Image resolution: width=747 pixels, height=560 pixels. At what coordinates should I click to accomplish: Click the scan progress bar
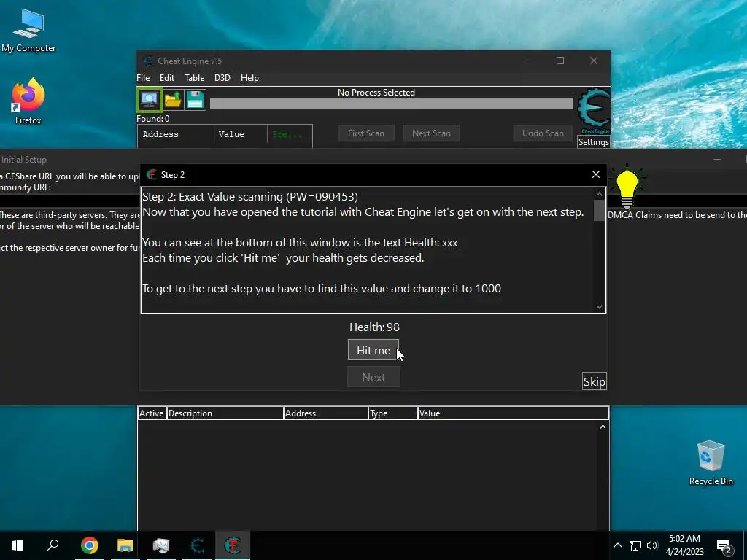(x=392, y=104)
